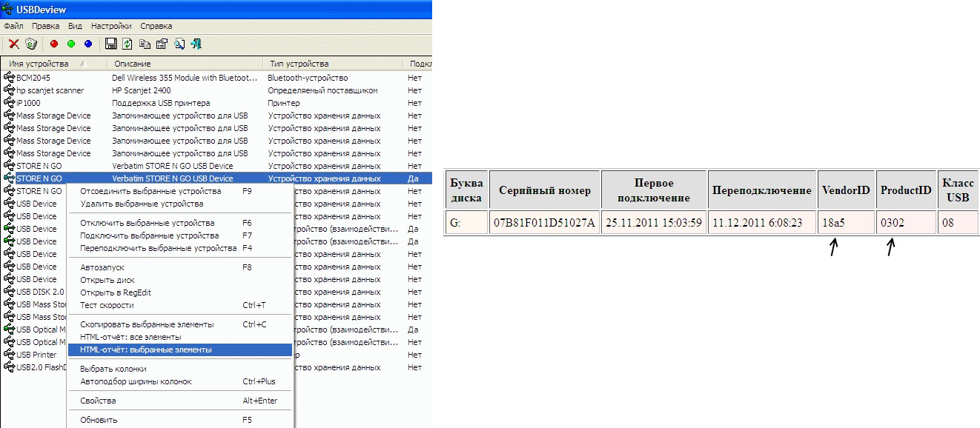Click the properties toolbar icon
980x428 pixels.
[x=162, y=44]
